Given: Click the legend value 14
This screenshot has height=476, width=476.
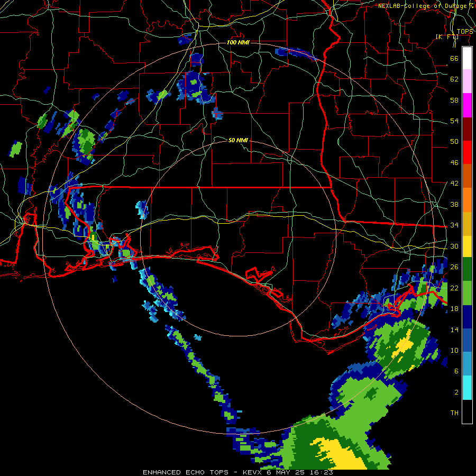Looking at the screenshot, I should 454,329.
